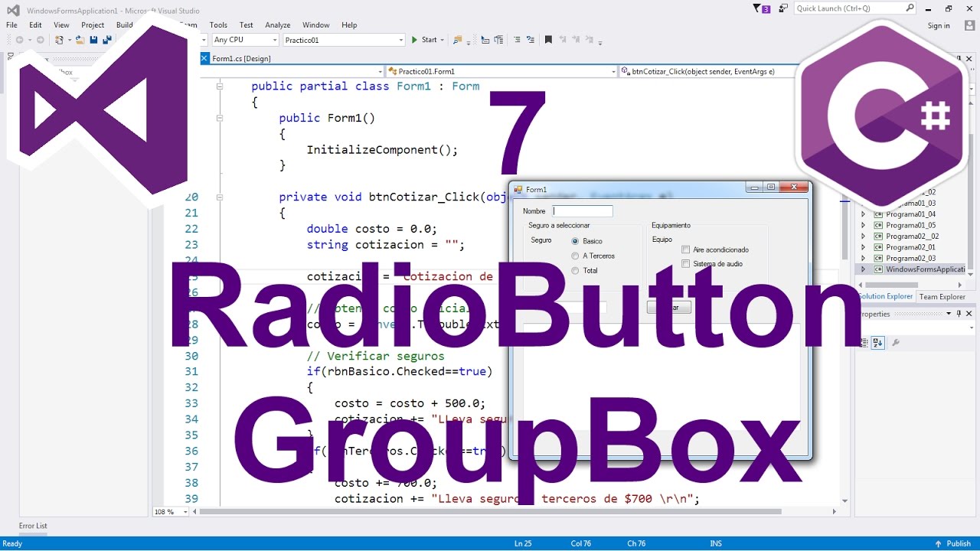
Task: Click the green Start debugging arrow
Action: (x=414, y=40)
